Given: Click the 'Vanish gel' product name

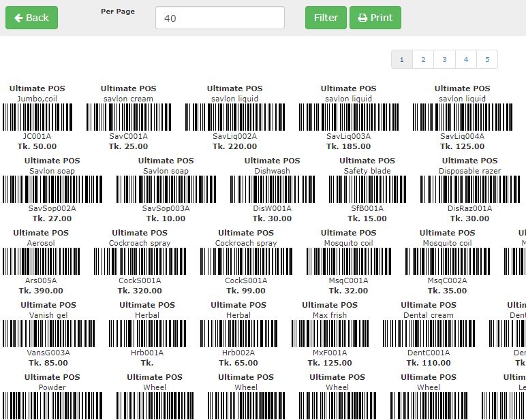Looking at the screenshot, I should click(48, 315).
